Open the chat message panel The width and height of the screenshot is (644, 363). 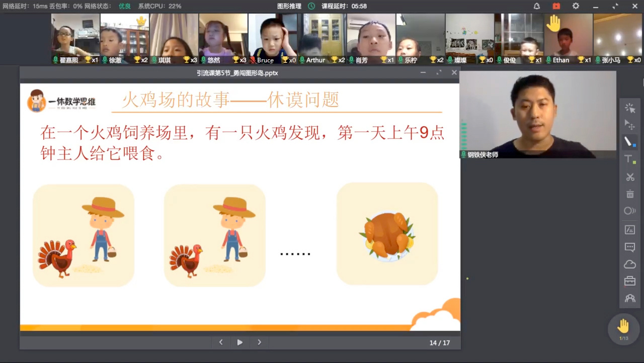tap(630, 247)
